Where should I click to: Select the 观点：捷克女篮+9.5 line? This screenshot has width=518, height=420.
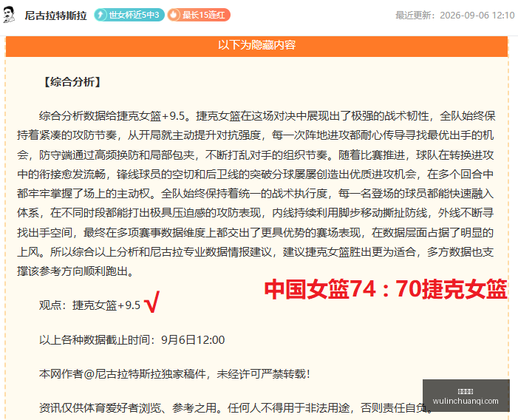click(x=90, y=305)
